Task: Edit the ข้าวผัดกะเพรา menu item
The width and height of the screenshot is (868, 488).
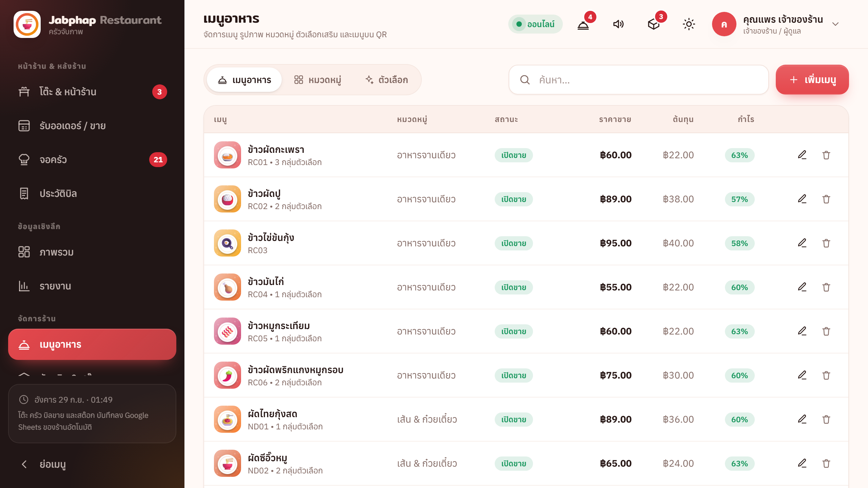Action: click(x=802, y=155)
